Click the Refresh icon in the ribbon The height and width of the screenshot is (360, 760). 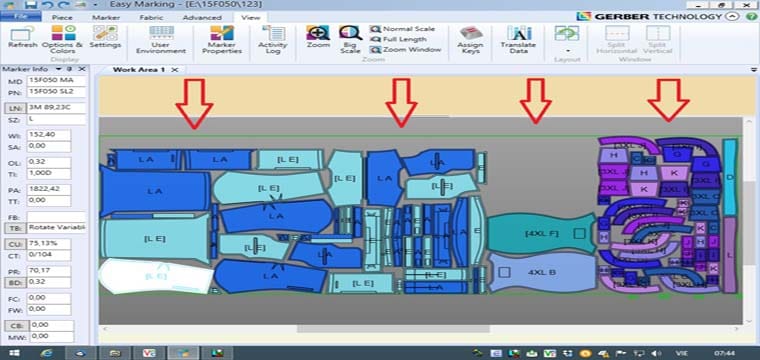click(22, 34)
